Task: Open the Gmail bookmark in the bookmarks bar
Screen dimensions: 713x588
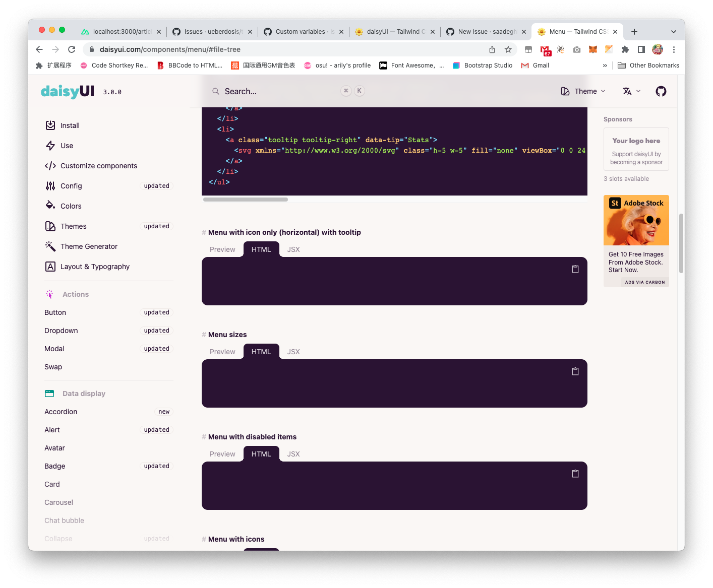Action: 534,65
